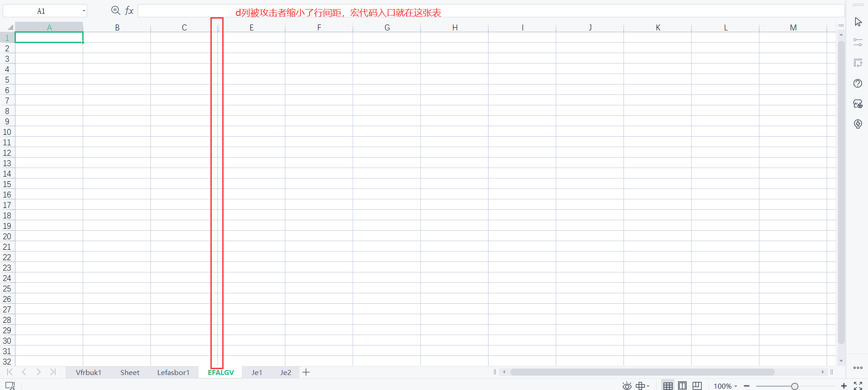The image size is (868, 390).
Task: Click the fullscreen expand icon in status bar
Action: coord(858,386)
